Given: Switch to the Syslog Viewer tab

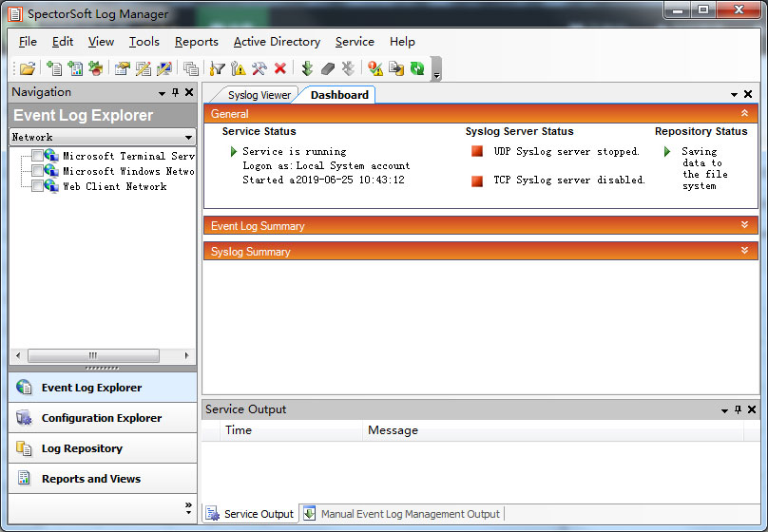Looking at the screenshot, I should pos(259,95).
